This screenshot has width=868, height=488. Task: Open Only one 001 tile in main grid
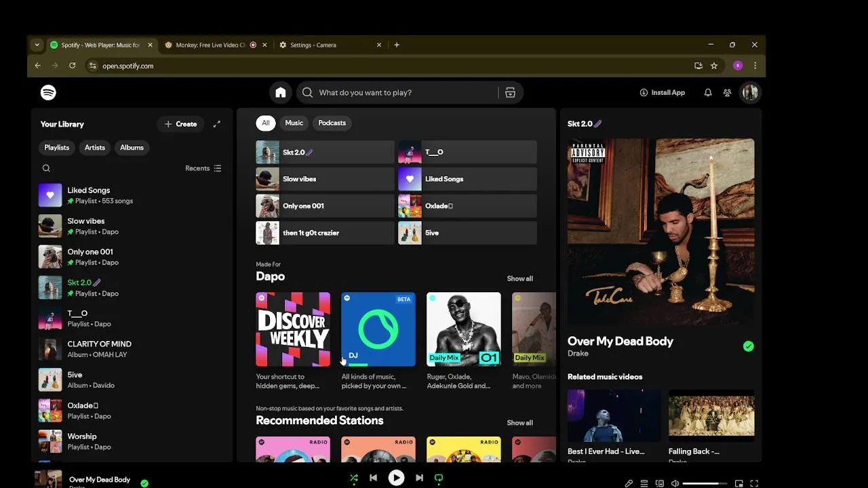325,206
